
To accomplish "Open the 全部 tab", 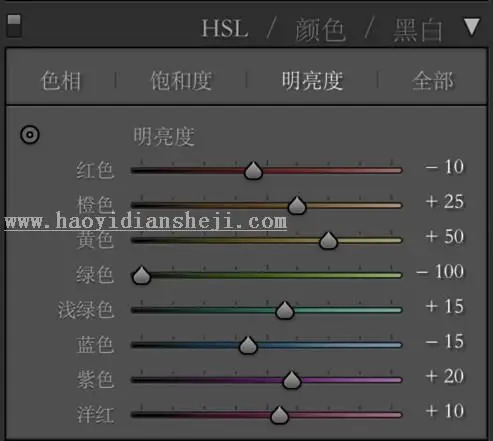I will (x=433, y=81).
